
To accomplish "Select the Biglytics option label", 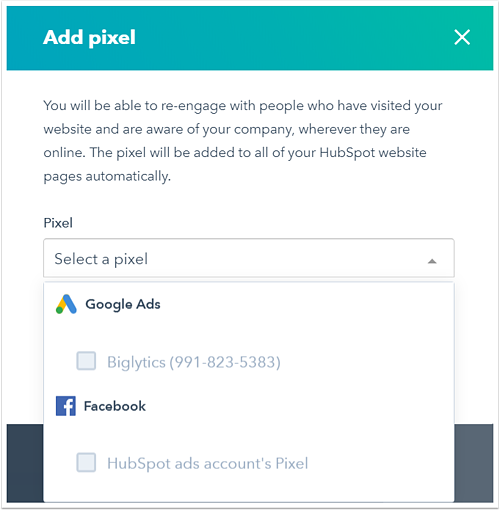I will (194, 362).
